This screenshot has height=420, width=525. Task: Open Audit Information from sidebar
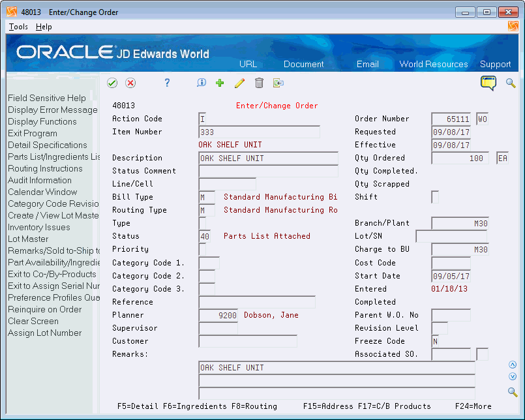point(40,180)
